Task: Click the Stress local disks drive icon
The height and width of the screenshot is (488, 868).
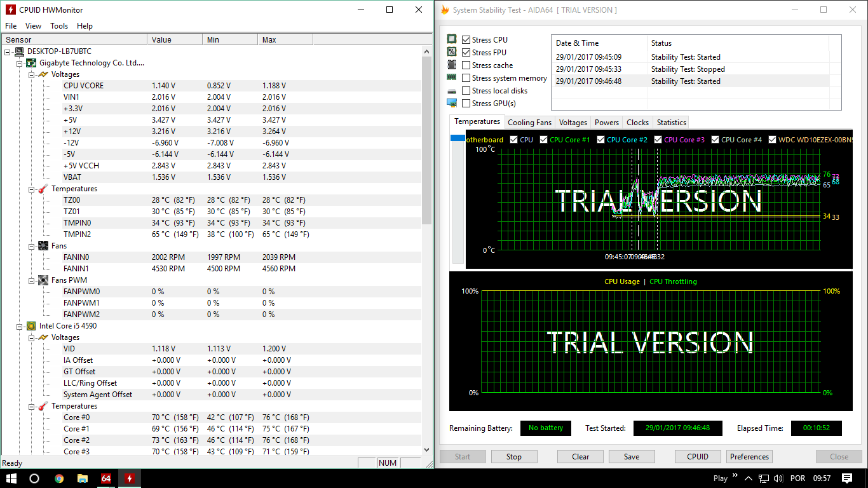Action: point(452,91)
